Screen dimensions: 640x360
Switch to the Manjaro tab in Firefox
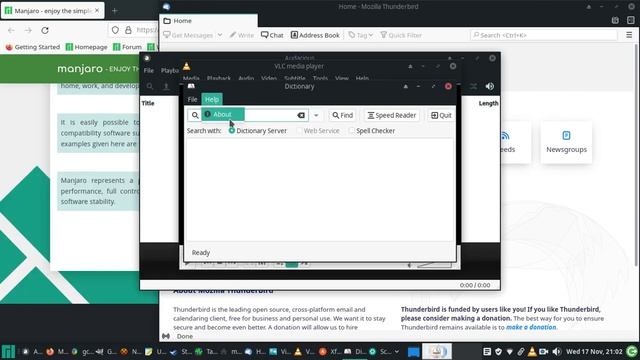(x=52, y=11)
